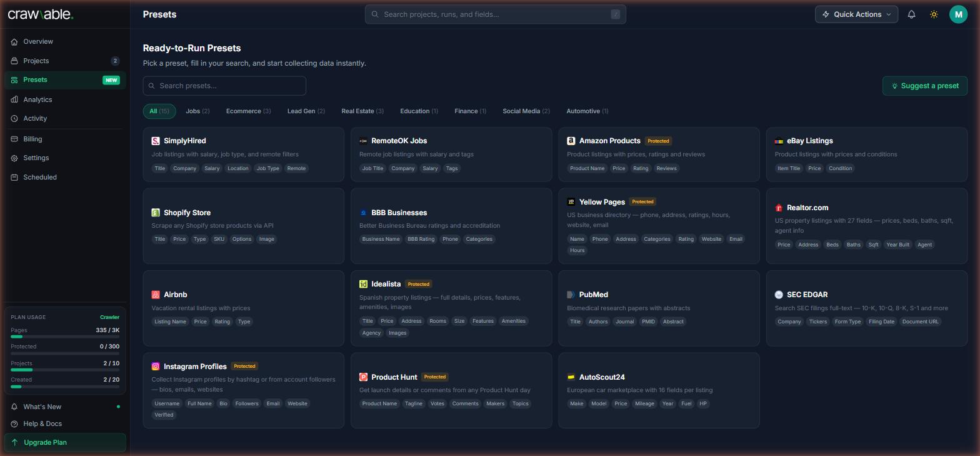This screenshot has height=456, width=980.
Task: Click the 'Year Built' tag
Action: (897, 245)
